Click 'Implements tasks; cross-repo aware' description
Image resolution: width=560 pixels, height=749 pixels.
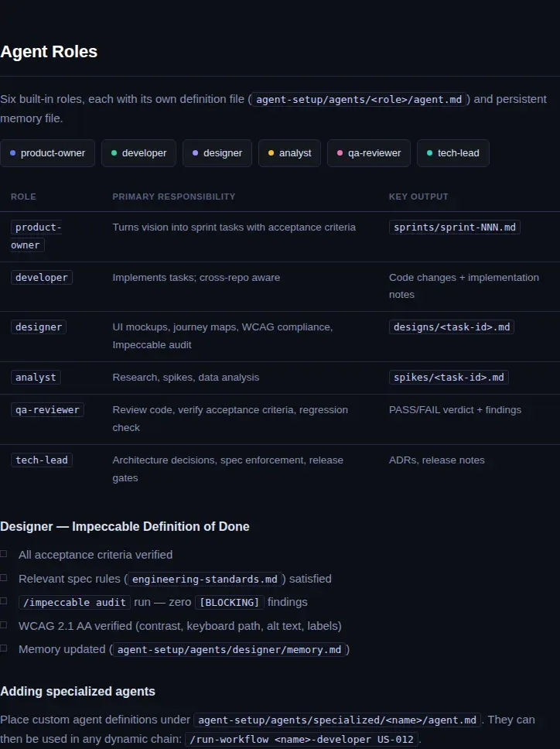196,278
